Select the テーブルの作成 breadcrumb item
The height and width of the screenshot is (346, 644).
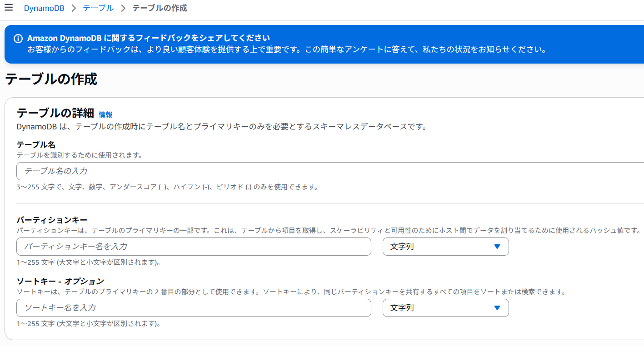pos(160,8)
